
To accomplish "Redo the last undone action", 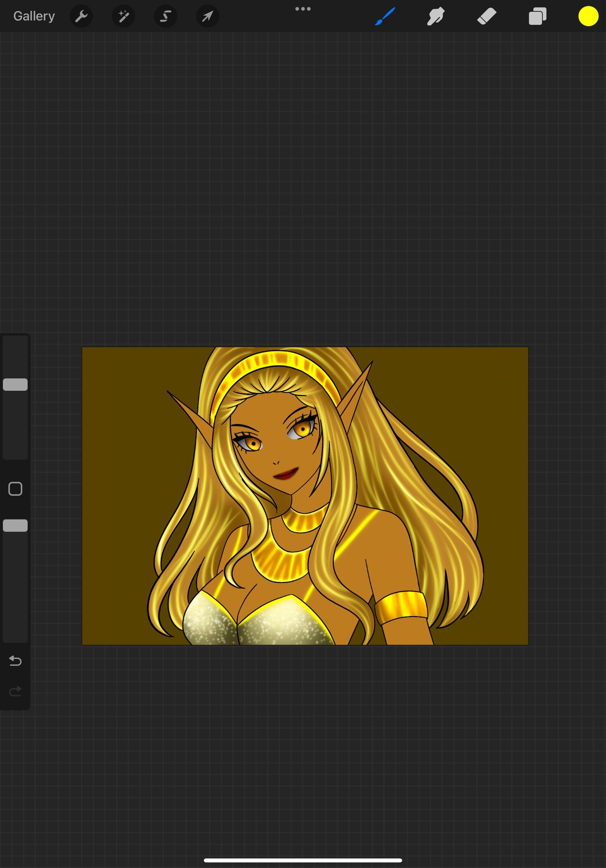I will 15,692.
